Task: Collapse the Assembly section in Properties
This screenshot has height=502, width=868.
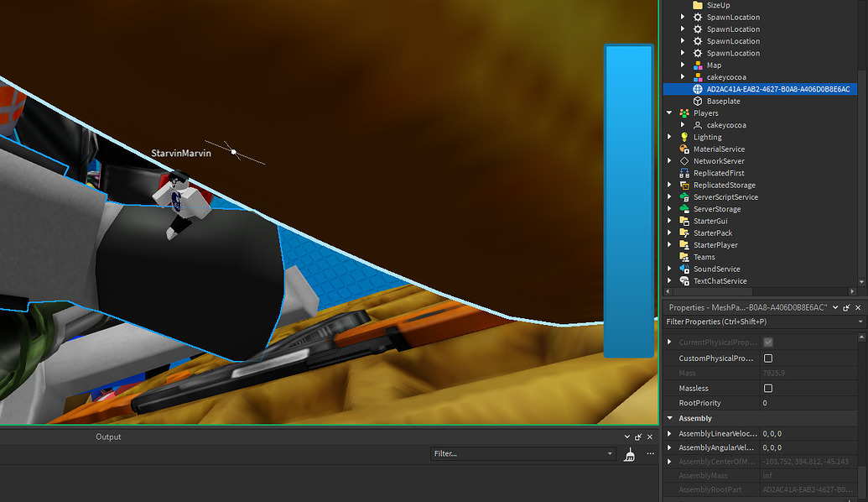Action: (x=668, y=417)
